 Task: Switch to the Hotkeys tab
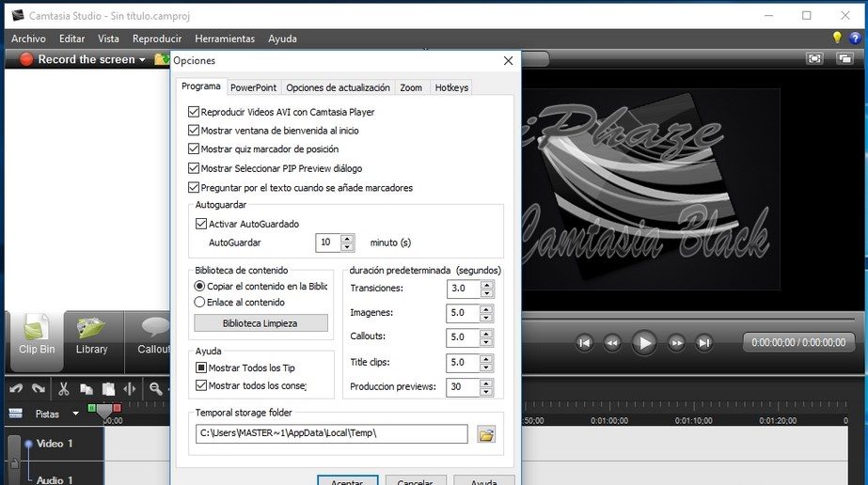click(451, 87)
